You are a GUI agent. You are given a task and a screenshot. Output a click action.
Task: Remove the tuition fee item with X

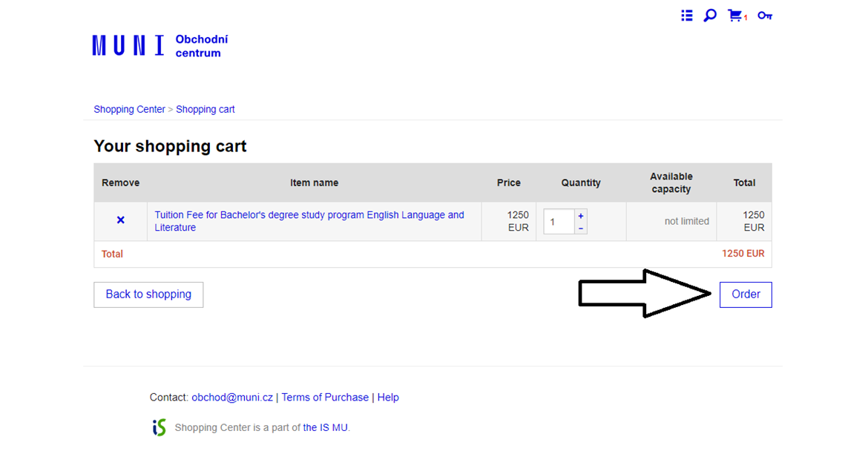[121, 220]
